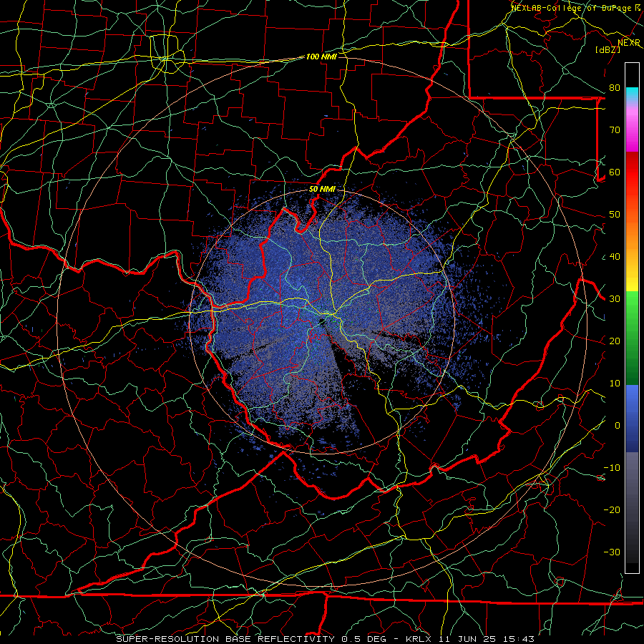Click the "11 JUN 25" date text
The width and height of the screenshot is (644, 644).
coord(467,639)
